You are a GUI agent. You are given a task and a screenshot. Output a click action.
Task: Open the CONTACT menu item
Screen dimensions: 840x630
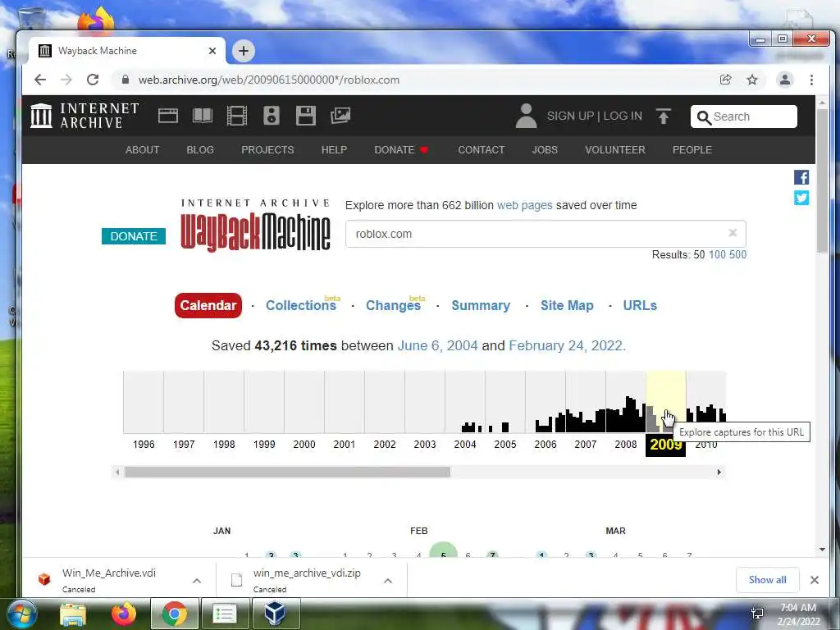click(x=481, y=150)
